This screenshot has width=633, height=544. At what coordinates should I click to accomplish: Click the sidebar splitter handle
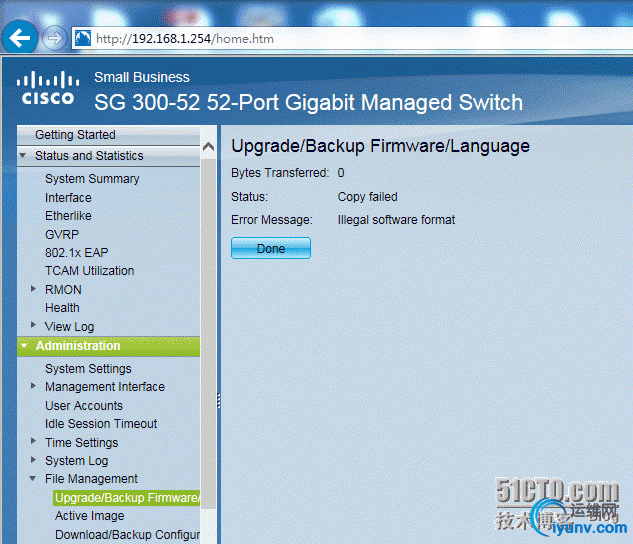pos(218,400)
